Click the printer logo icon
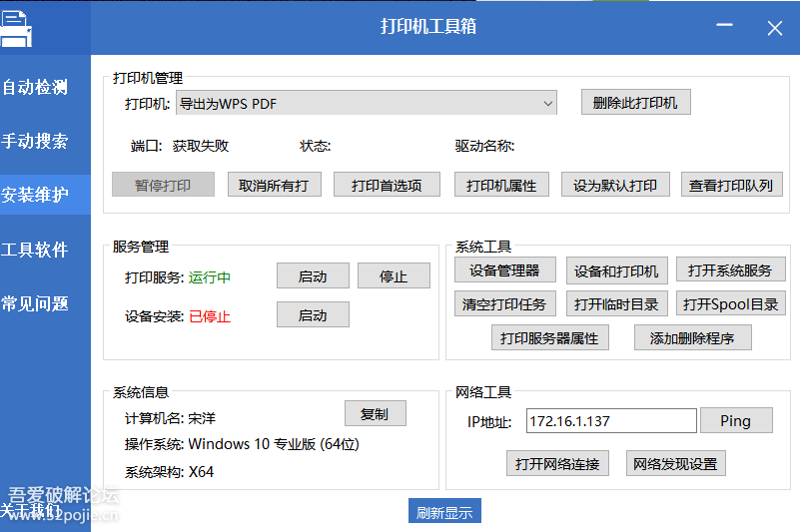Viewport: 800px width, 532px height. click(16, 29)
